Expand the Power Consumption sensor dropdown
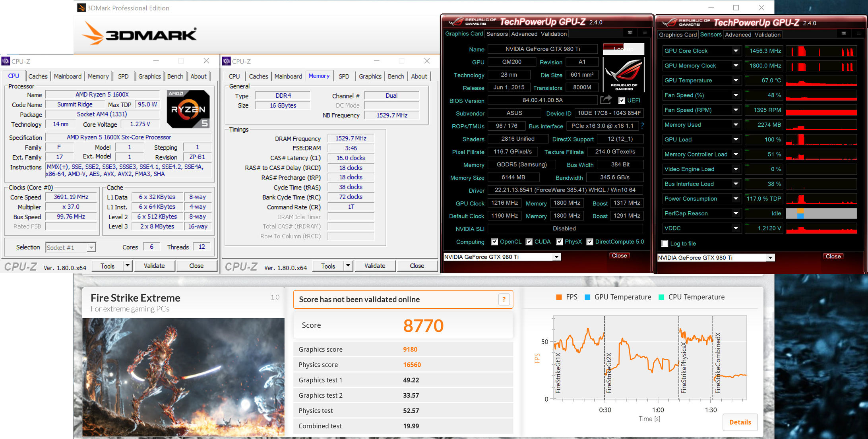 pyautogui.click(x=736, y=199)
